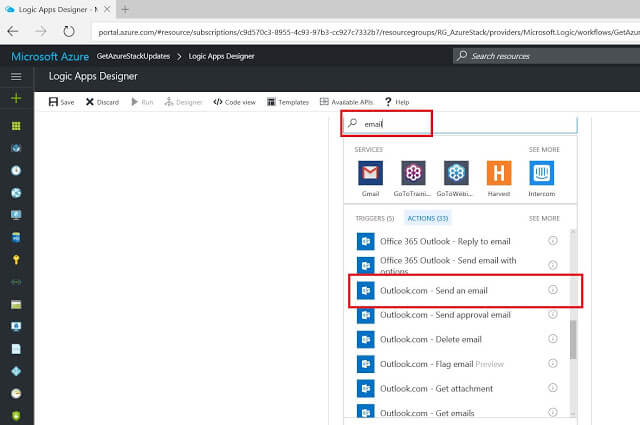Image resolution: width=640 pixels, height=425 pixels.
Task: Choose Outlook.com - Get attachment action
Action: click(x=457, y=388)
